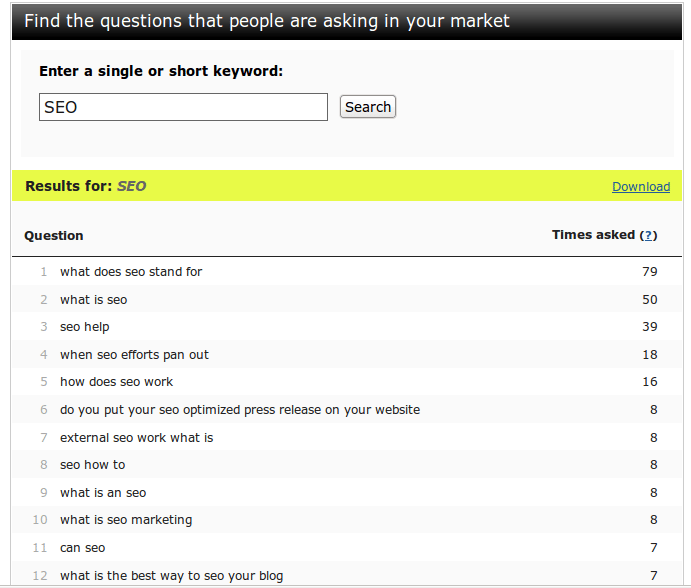Click the question mark help link
The width and height of the screenshot is (691, 588).
coord(649,235)
